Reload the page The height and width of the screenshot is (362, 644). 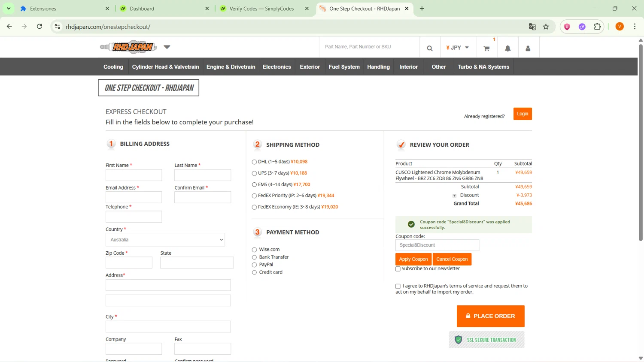39,27
